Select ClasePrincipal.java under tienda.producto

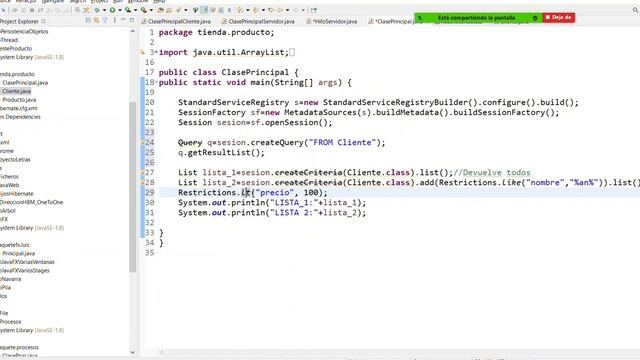point(25,82)
